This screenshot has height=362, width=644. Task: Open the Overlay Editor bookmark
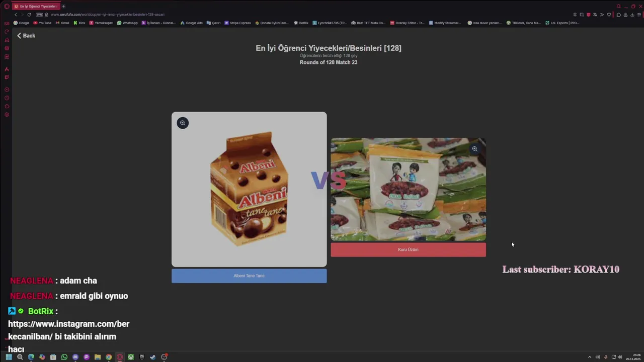(x=408, y=23)
